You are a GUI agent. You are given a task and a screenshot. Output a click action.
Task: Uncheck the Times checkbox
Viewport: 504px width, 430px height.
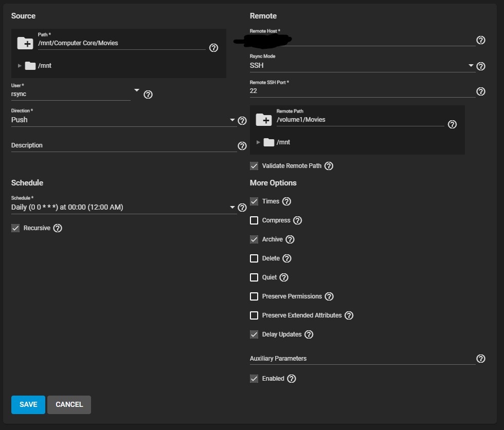(254, 201)
